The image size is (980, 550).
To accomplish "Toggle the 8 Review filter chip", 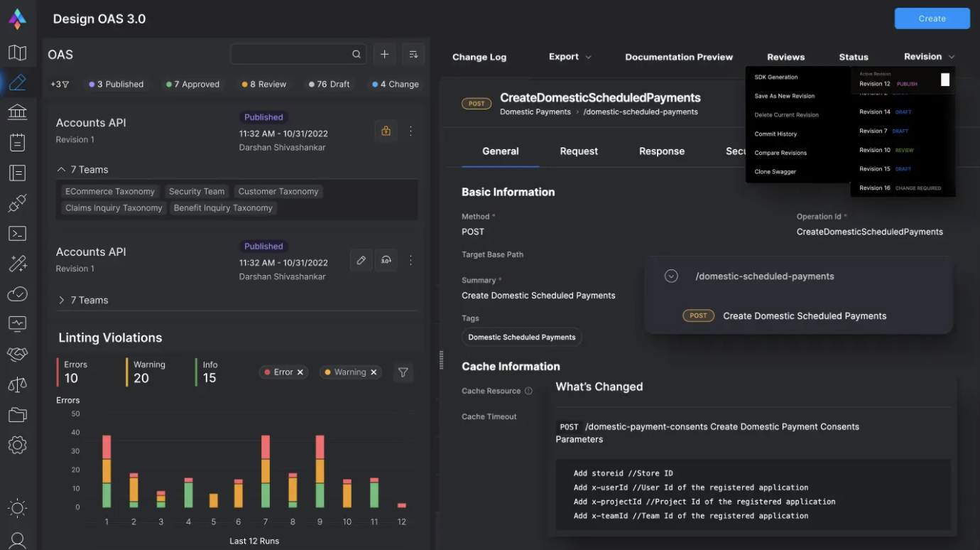I will [264, 84].
